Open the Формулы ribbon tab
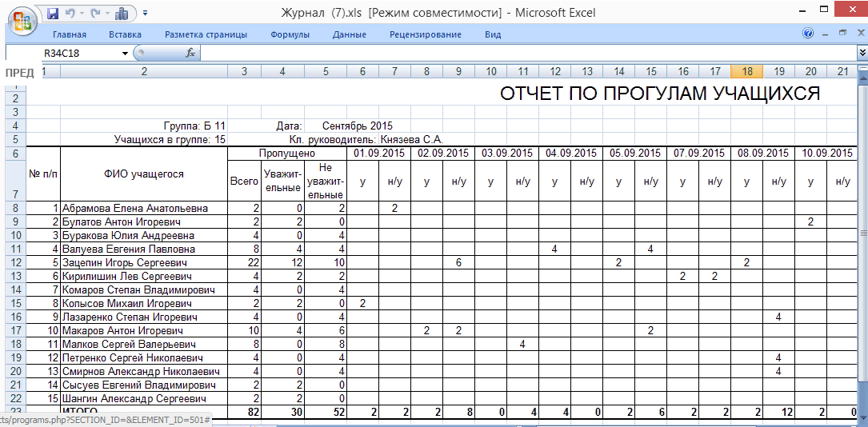The image size is (868, 427). point(290,34)
